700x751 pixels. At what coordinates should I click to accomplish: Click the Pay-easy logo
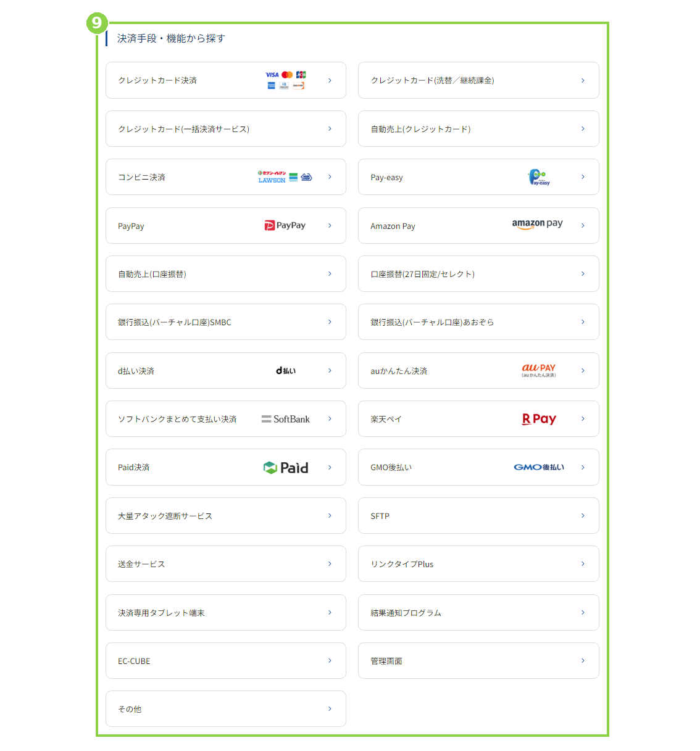(539, 177)
